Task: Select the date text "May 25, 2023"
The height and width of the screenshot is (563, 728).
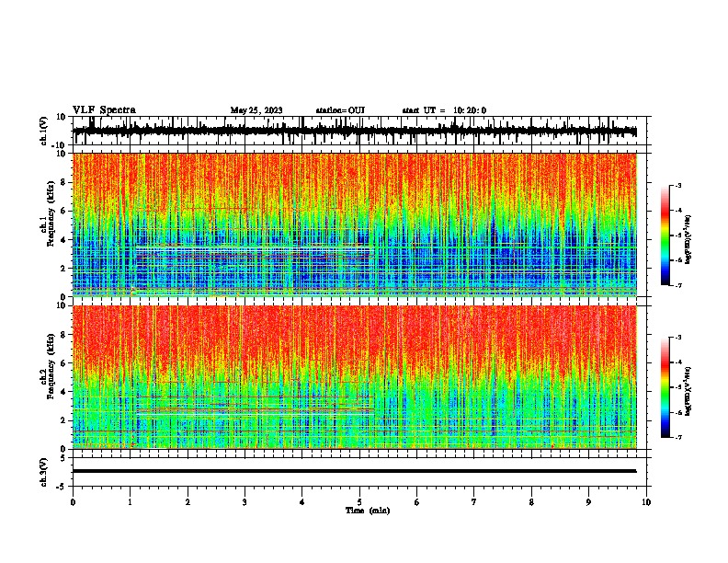Action: tap(256, 110)
